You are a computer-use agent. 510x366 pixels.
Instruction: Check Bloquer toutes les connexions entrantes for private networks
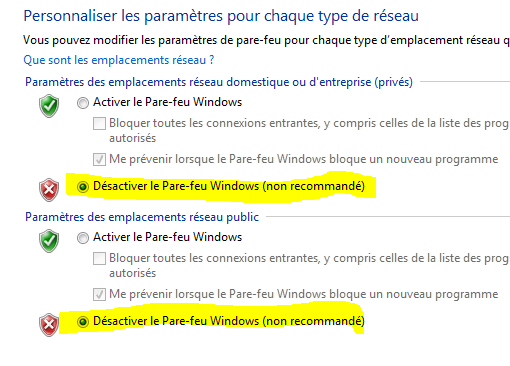[99, 123]
